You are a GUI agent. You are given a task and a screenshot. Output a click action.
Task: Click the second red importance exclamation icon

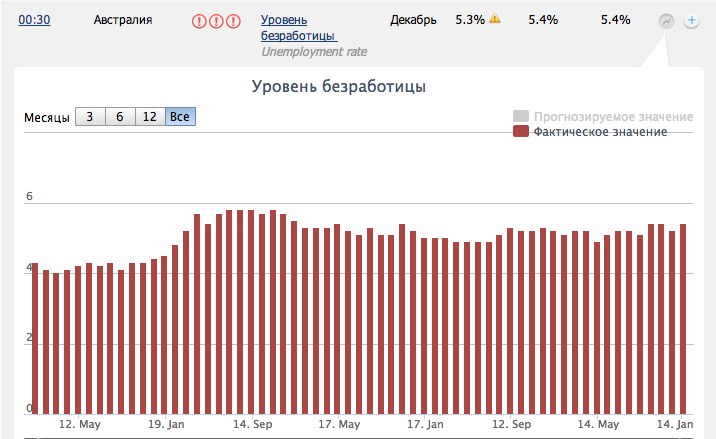click(216, 21)
